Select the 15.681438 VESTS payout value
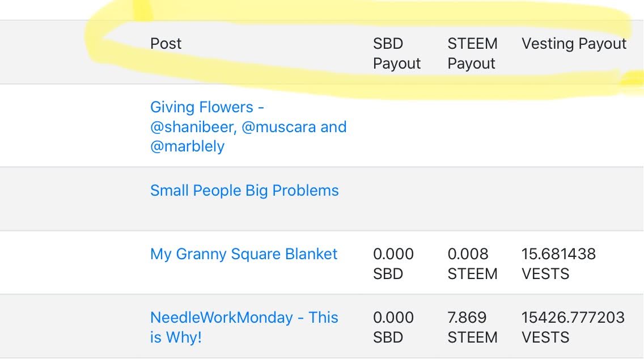Screen dimensions: 644x363 tap(558, 264)
